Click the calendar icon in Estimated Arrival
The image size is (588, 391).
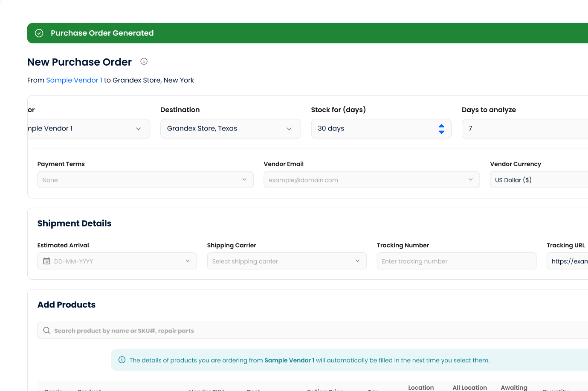pyautogui.click(x=46, y=261)
